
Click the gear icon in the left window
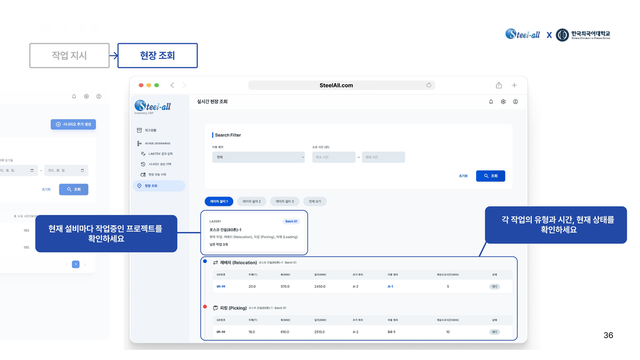point(86,96)
